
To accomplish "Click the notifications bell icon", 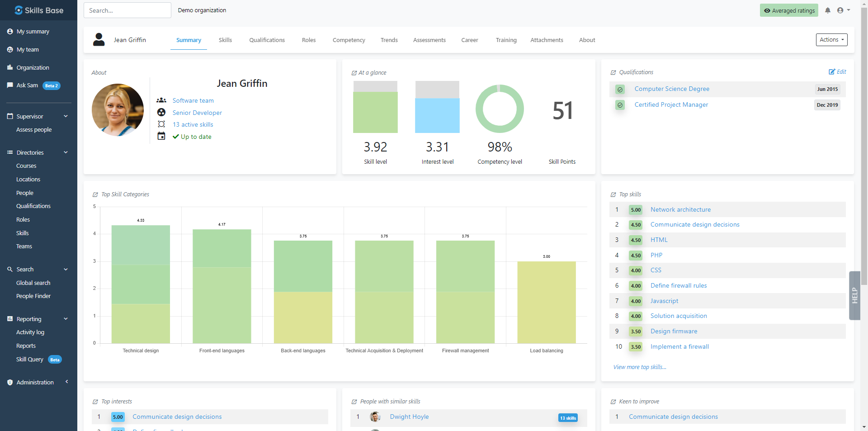I will [827, 10].
